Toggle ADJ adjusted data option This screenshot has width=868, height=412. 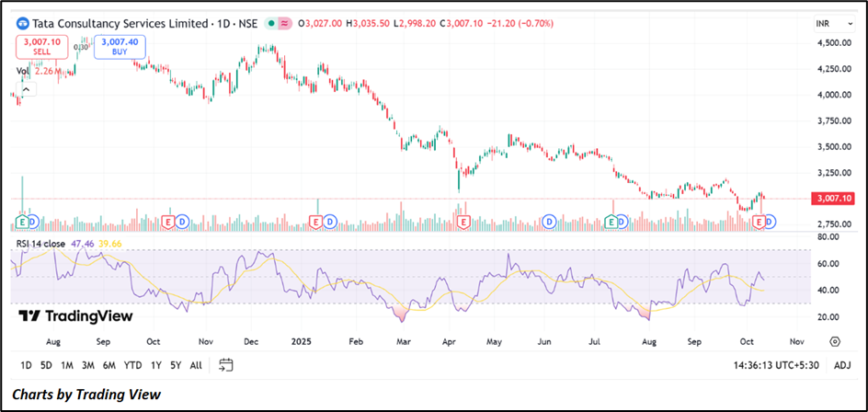tap(842, 365)
